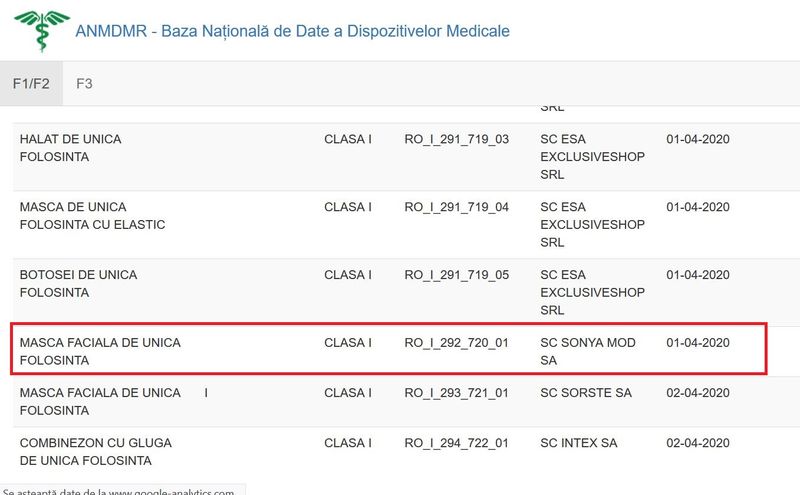Viewport: 800px width, 495px height.
Task: Select MASCA DE UNICA FOLOSINTA CU ELASTIC entry
Action: (92, 216)
